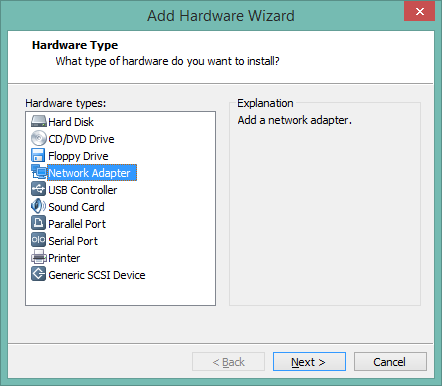442x386 pixels.
Task: Click the Hard Disk drive icon
Action: click(38, 121)
